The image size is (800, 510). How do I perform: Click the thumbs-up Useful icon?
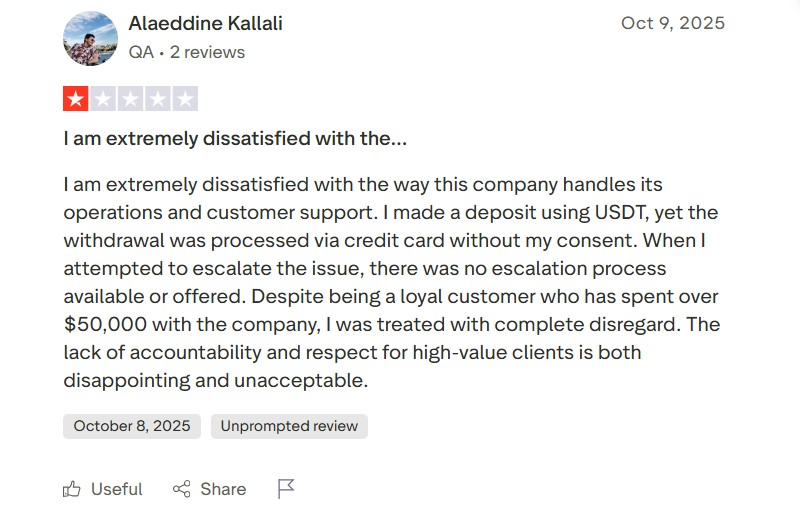point(72,489)
